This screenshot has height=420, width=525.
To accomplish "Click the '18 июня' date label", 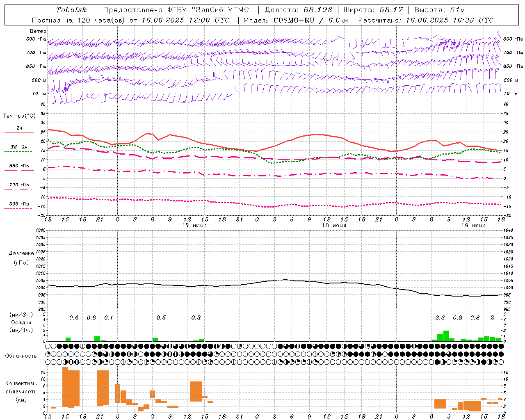I will point(334,226).
